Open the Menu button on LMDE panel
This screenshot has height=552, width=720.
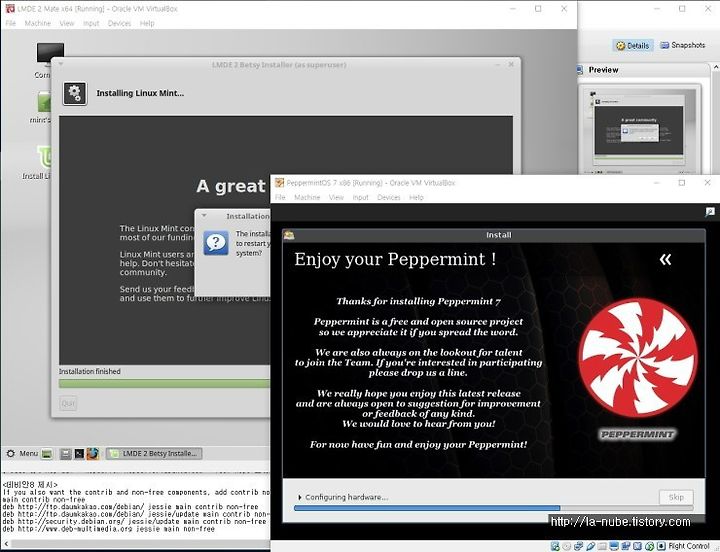click(x=22, y=453)
